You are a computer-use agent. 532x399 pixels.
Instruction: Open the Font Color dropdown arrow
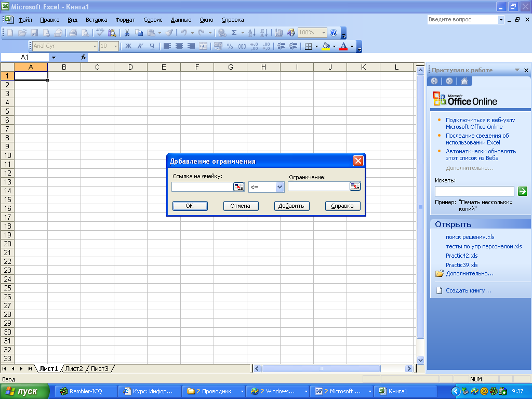click(352, 46)
